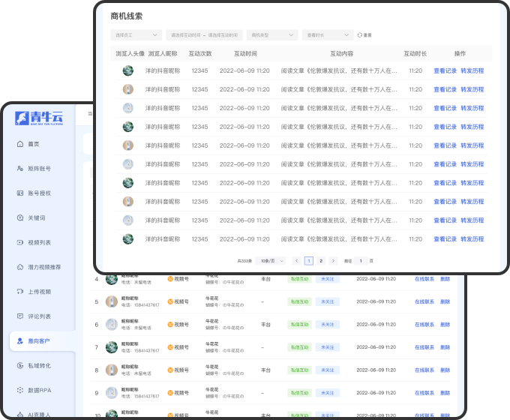Click the 前往 page number input field
The image size is (510, 420).
pyautogui.click(x=361, y=260)
